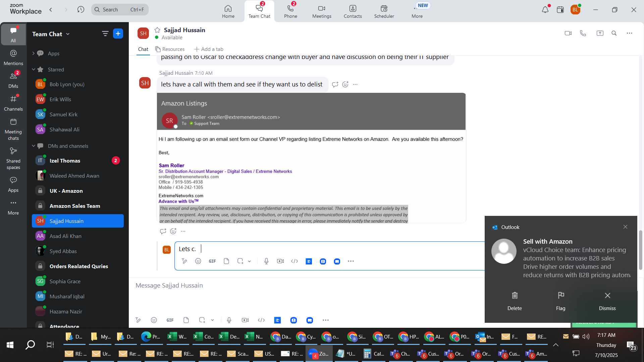The height and width of the screenshot is (362, 644).
Task: Open the Windows Start menu
Action: pos(10,345)
